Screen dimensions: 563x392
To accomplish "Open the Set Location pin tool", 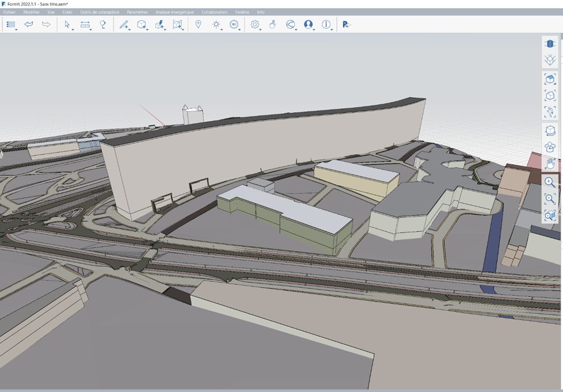I will coord(199,24).
